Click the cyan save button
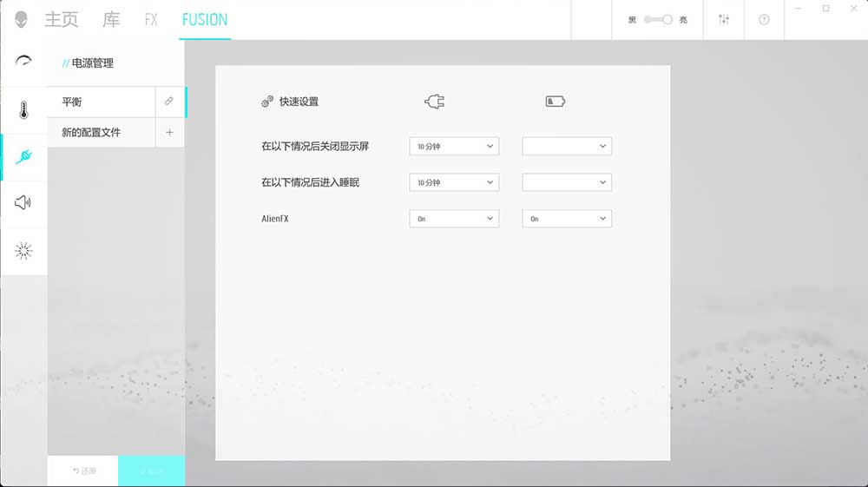868x487 pixels. pos(151,471)
